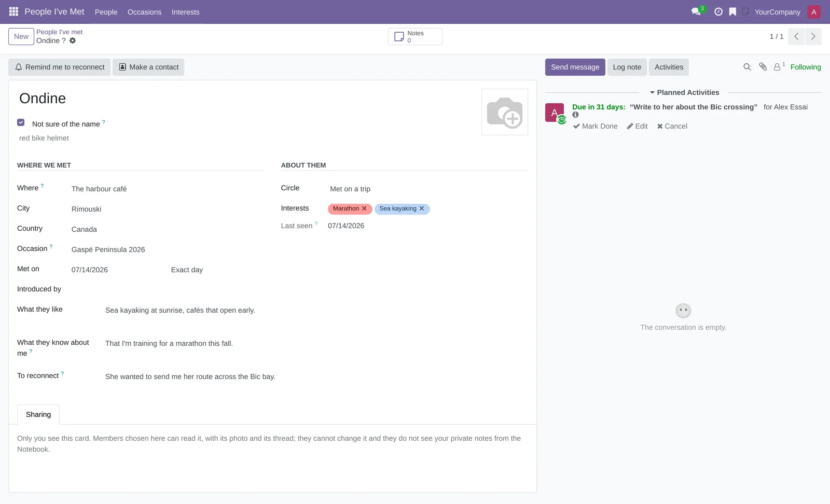This screenshot has width=830, height=504.
Task: Open the apps grid menu icon
Action: click(x=13, y=11)
